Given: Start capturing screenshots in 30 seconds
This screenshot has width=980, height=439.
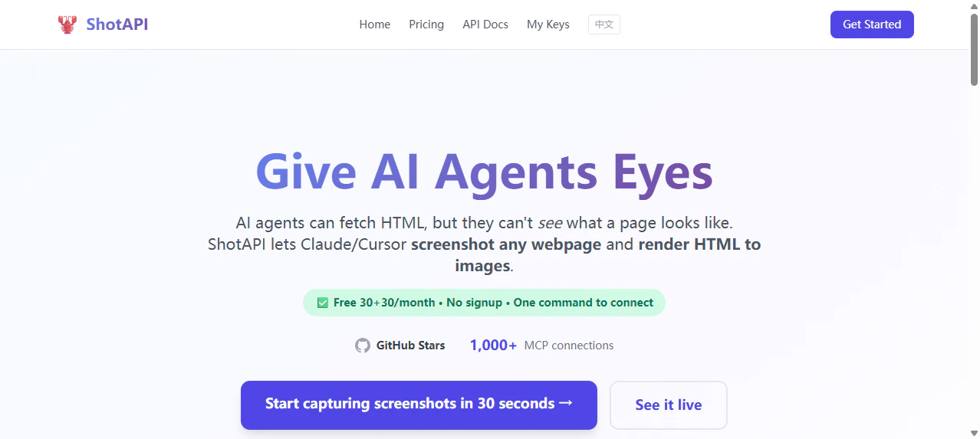Looking at the screenshot, I should coord(419,405).
